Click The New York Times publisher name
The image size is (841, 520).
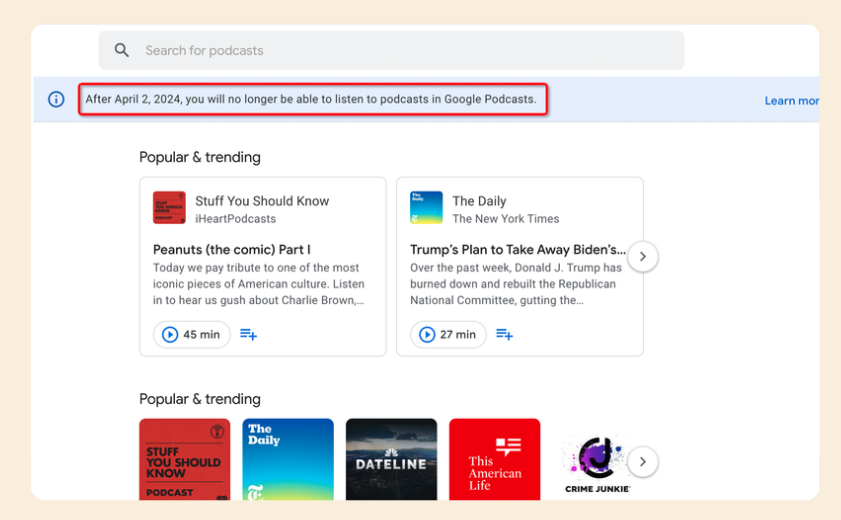coord(505,219)
